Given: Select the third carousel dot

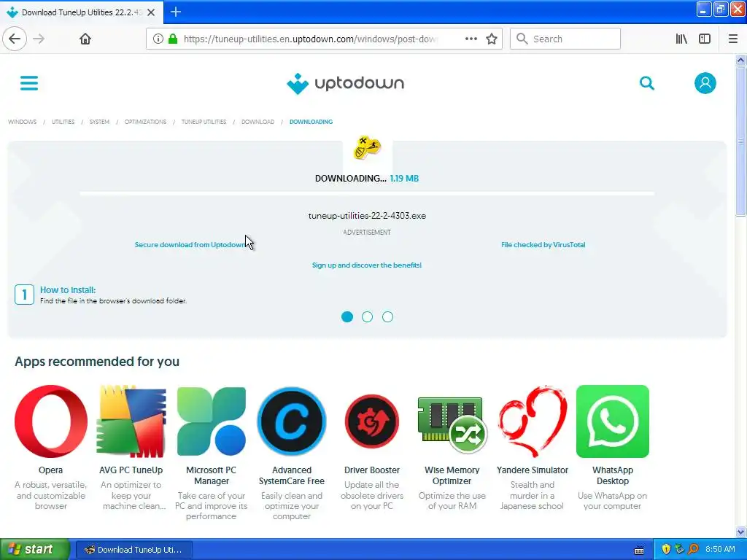Looking at the screenshot, I should coord(388,316).
